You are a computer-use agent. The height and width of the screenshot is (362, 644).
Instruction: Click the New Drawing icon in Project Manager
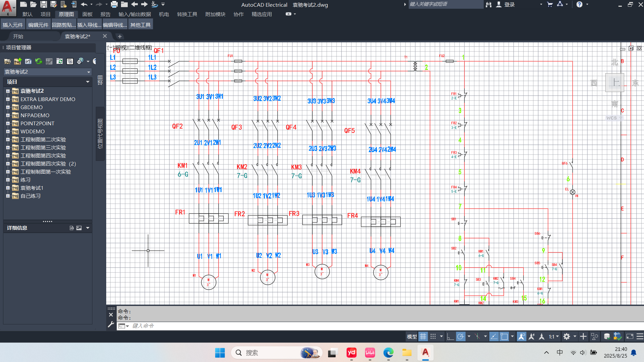coord(28,61)
